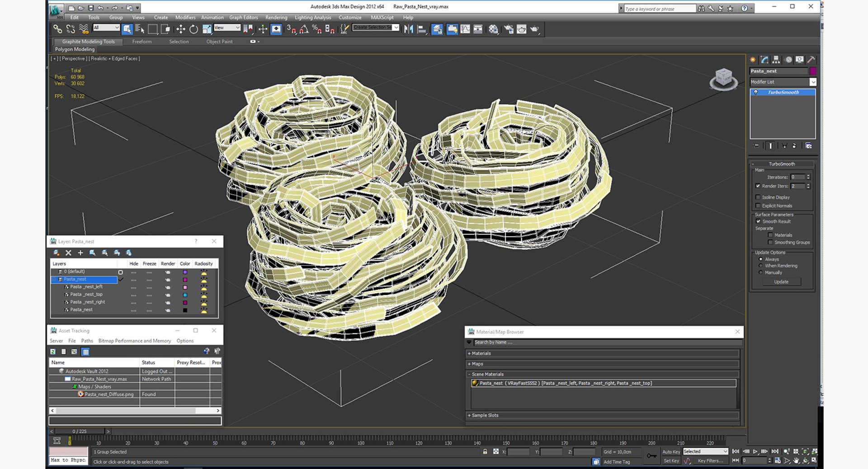Click the color swatch of layer 0 (default)

(x=185, y=272)
